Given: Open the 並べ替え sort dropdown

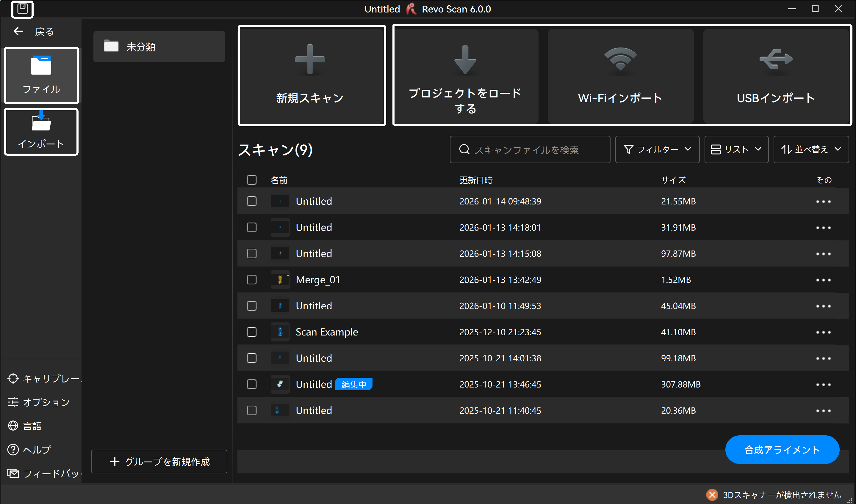Looking at the screenshot, I should (x=811, y=149).
